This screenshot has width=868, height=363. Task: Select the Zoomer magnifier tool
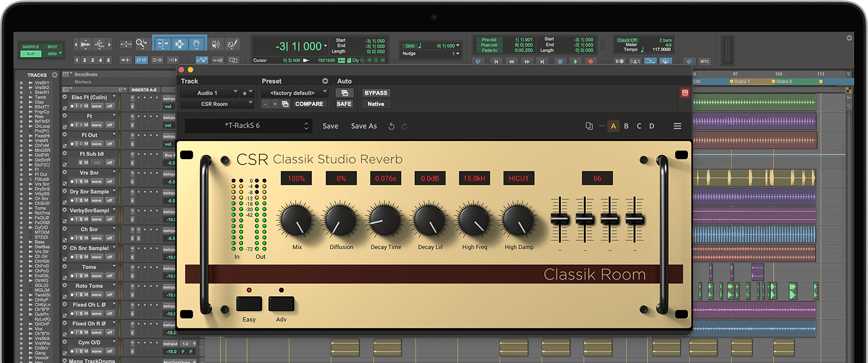pos(142,43)
